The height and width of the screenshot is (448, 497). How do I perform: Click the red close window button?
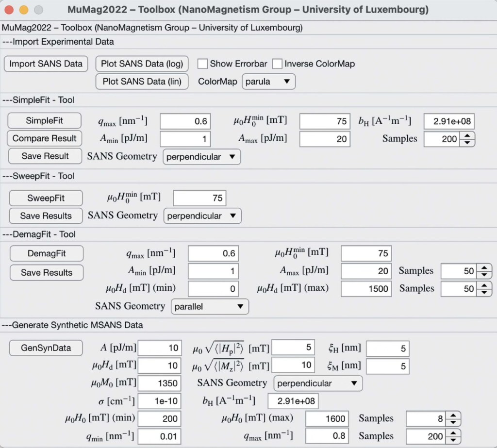click(x=10, y=10)
